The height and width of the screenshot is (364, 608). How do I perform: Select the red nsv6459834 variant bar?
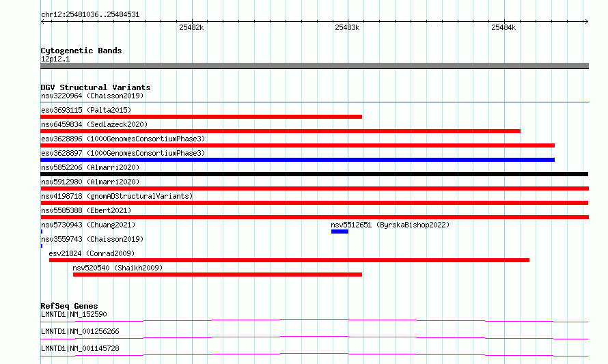(280, 131)
